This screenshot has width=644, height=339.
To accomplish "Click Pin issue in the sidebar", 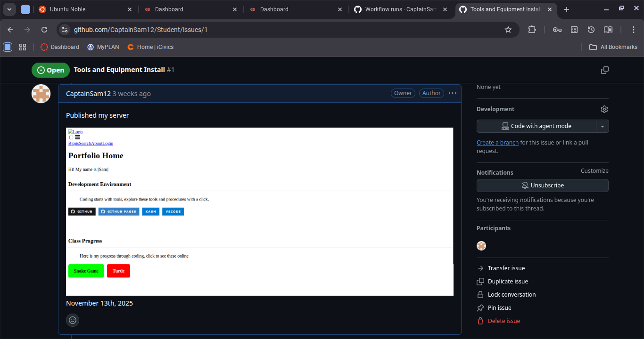I will click(x=499, y=308).
